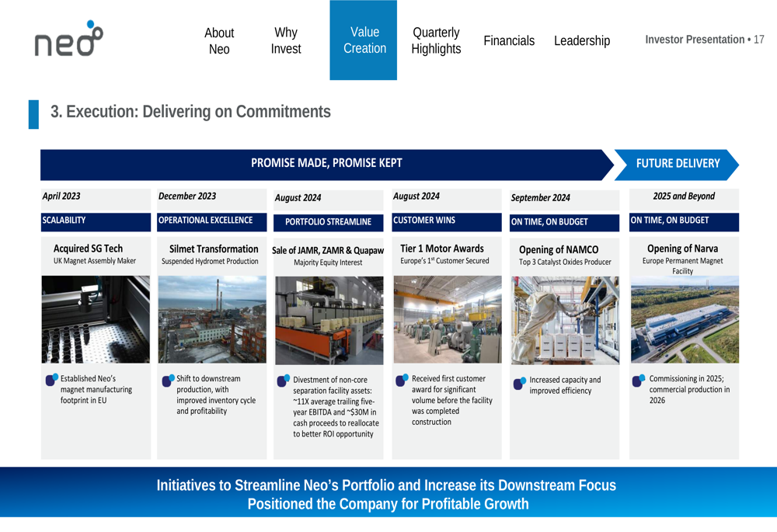Click bullet icon beside Divestment of non-core assets
Viewport: 777px width, 532px height.
(x=283, y=381)
